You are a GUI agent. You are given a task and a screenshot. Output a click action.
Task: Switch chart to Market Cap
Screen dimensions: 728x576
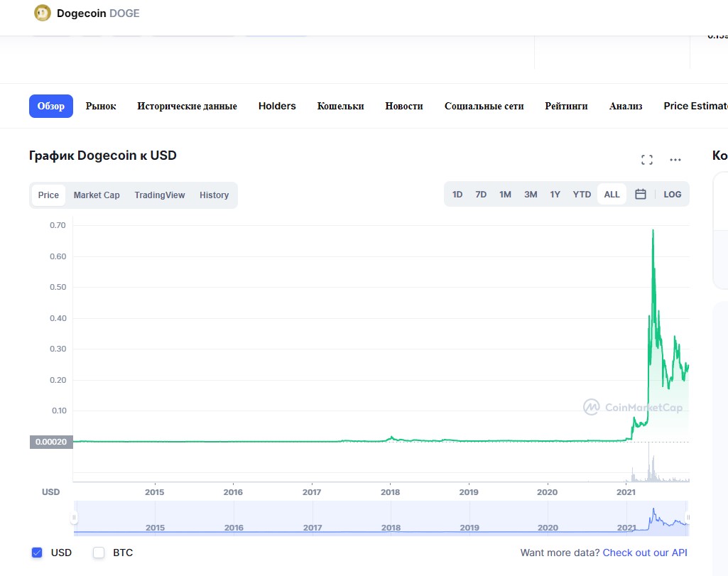click(x=97, y=195)
